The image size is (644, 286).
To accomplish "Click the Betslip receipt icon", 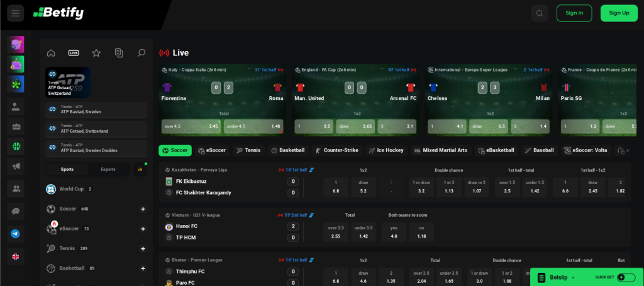I will point(541,277).
